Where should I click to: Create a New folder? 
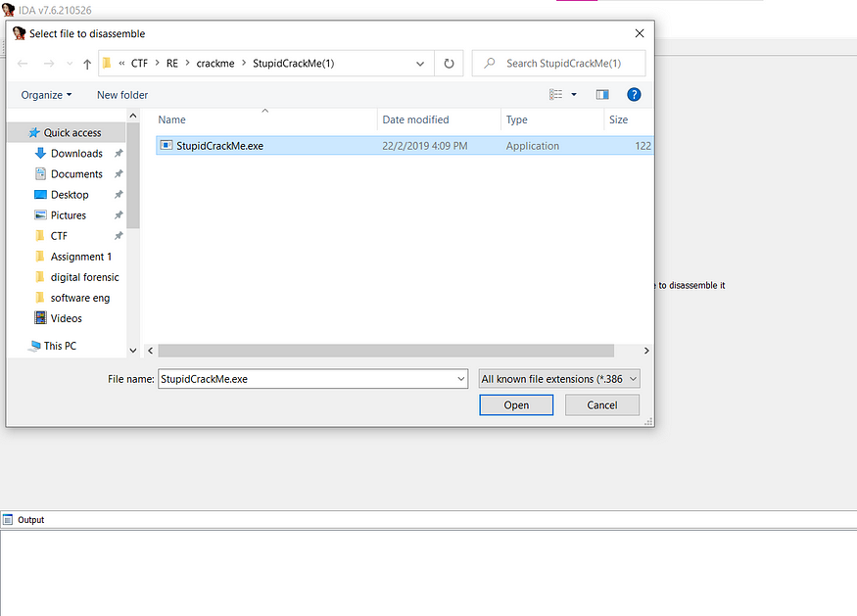pyautogui.click(x=122, y=95)
